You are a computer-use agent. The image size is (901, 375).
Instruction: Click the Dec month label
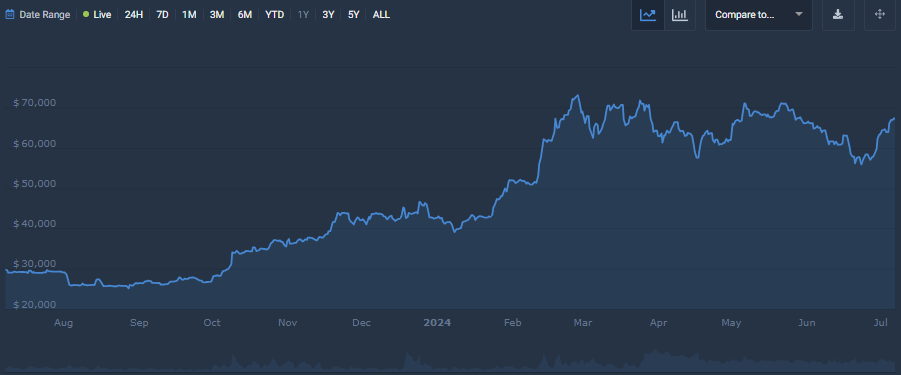(361, 323)
